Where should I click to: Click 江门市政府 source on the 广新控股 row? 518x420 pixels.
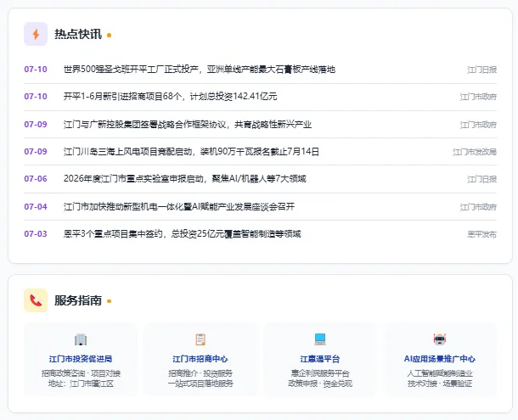coord(478,125)
